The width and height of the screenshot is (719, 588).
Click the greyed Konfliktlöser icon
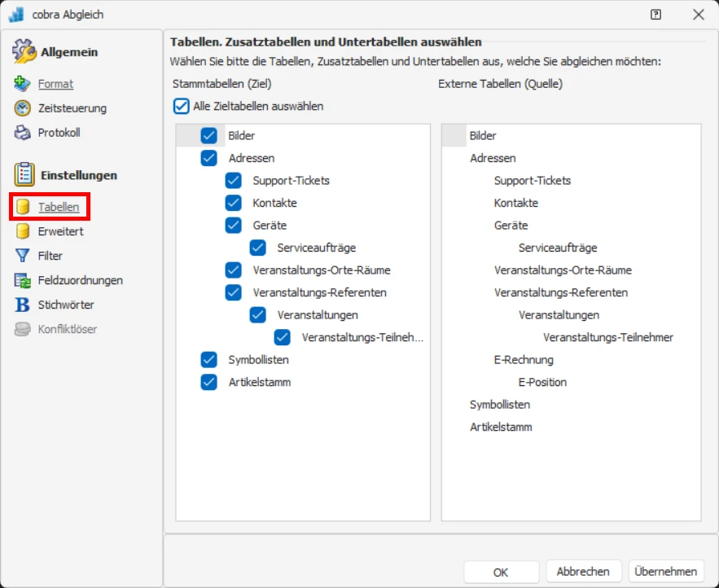pos(22,329)
